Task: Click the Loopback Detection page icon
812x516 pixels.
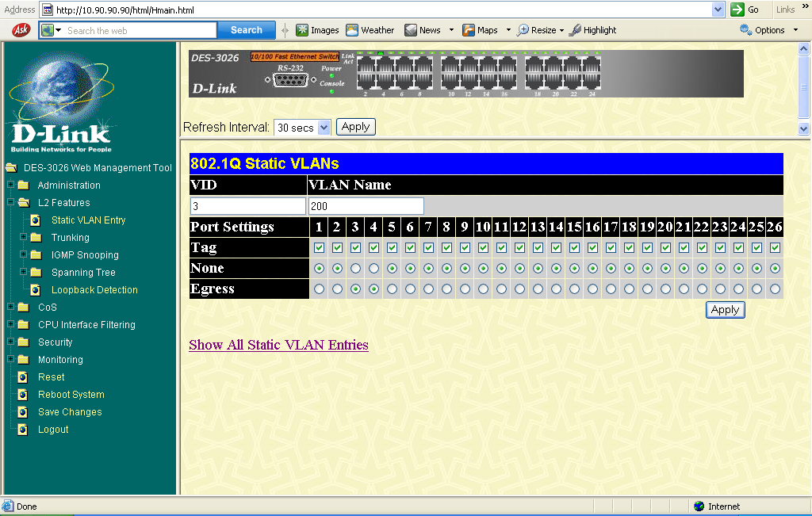Action: click(35, 290)
